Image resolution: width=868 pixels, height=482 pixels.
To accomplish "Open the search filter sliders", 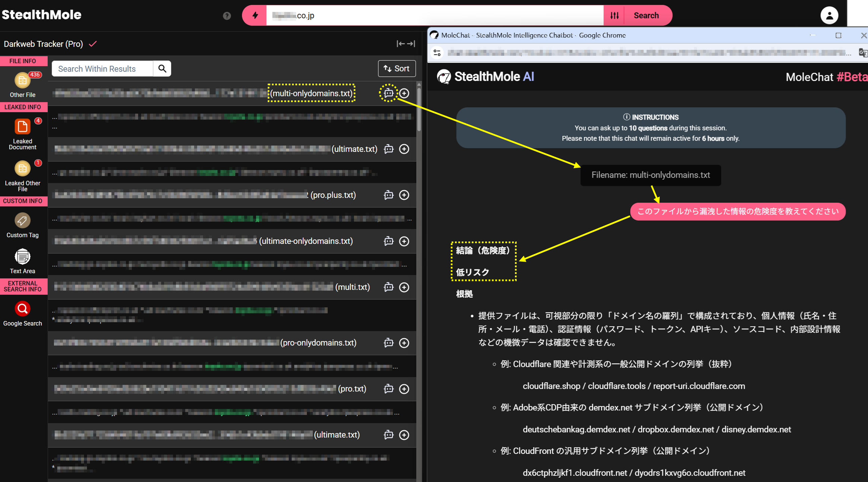I will [x=614, y=15].
